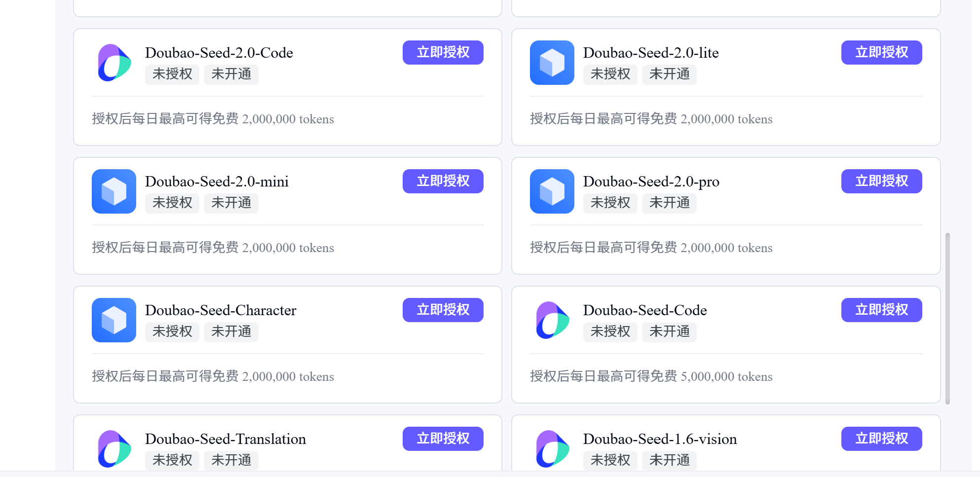
Task: Click 未开通 tag on Doubao-Seed-2.0-Code
Action: [x=231, y=74]
